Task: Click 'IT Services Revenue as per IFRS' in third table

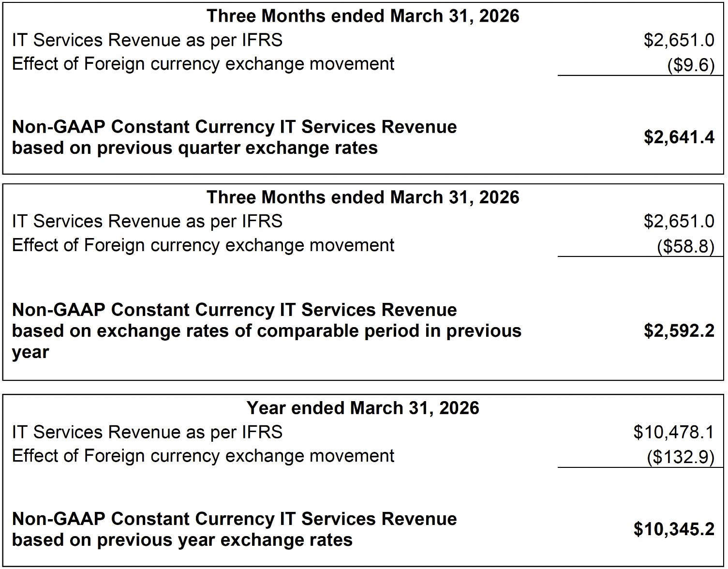Action: pos(147,432)
